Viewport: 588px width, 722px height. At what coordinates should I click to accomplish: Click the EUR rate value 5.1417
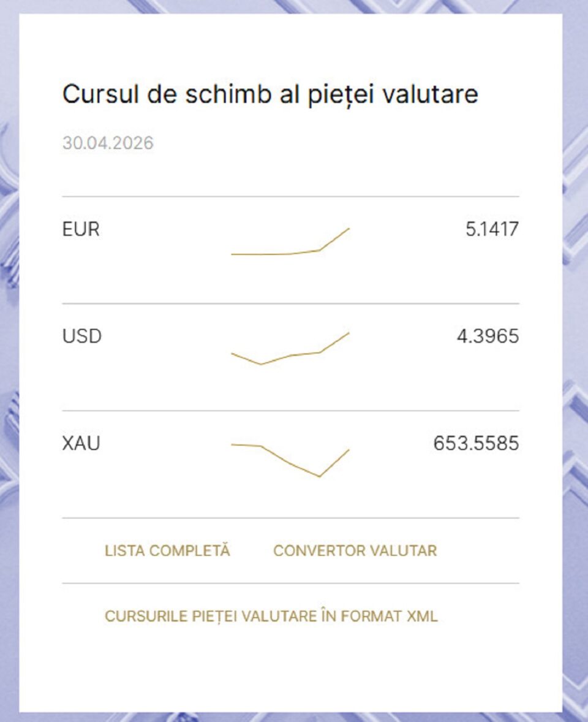coord(492,229)
